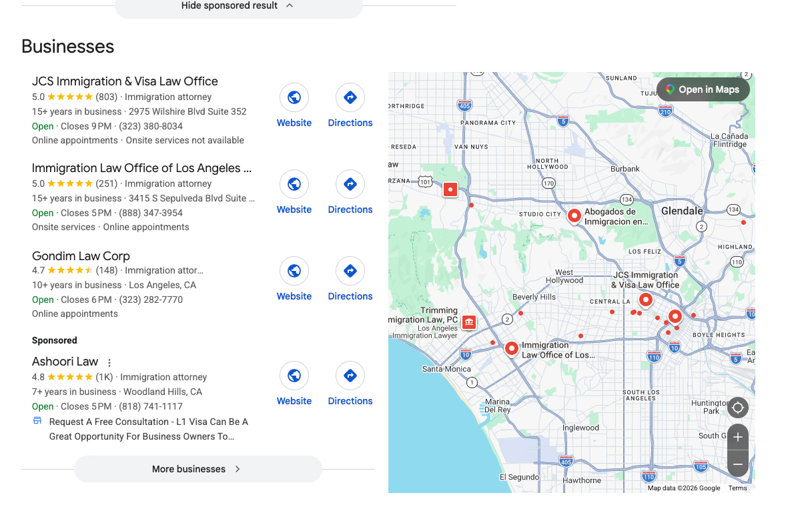Open the Gondim Law Corp listing

81,256
